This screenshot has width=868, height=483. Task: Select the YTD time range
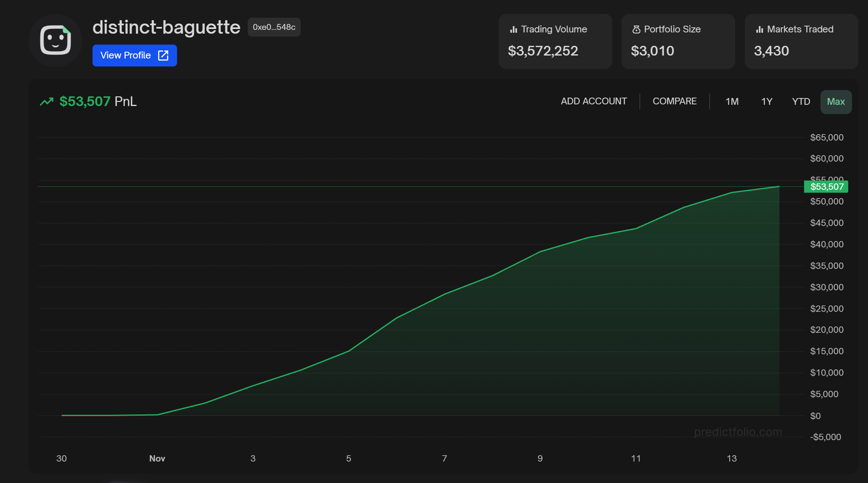click(801, 102)
